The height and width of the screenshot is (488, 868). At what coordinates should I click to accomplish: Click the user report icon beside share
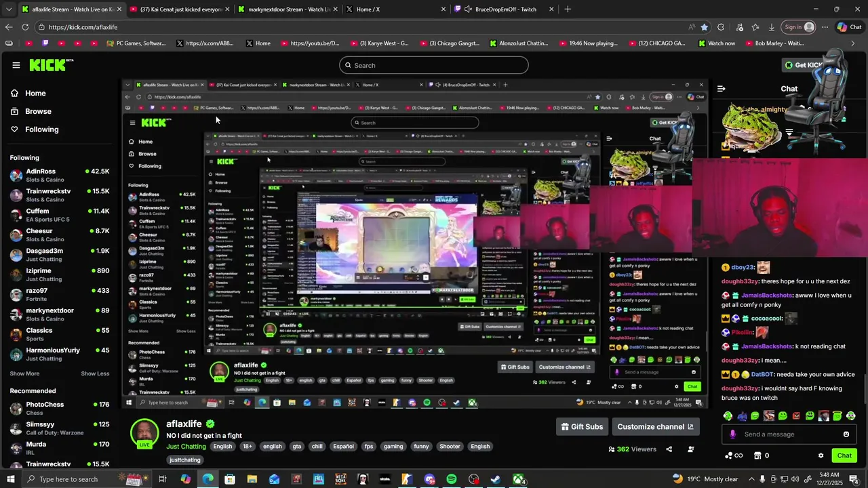coord(691,449)
